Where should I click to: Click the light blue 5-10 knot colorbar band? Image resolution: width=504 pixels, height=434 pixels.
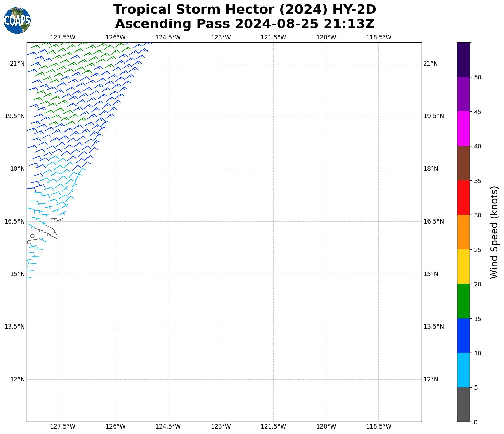[463, 370]
